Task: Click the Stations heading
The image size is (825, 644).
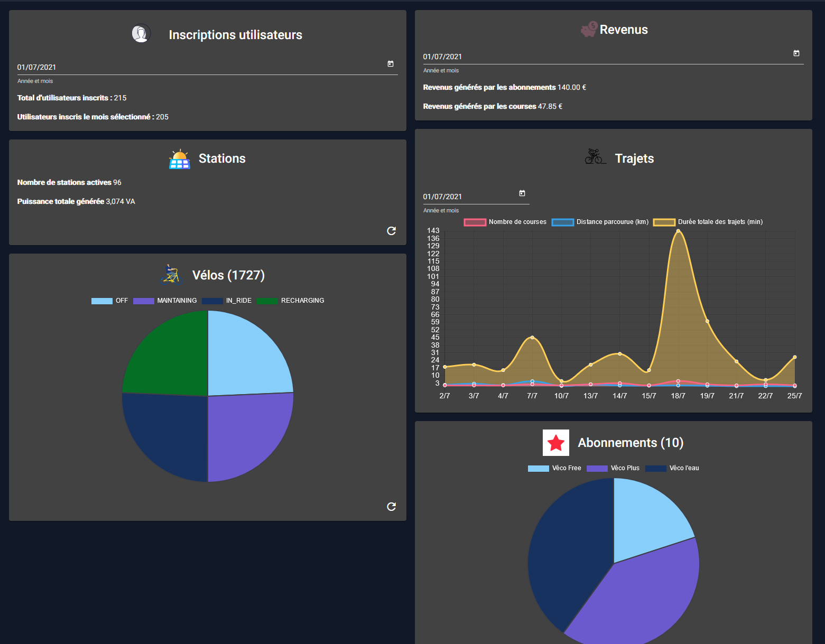Action: pos(222,158)
